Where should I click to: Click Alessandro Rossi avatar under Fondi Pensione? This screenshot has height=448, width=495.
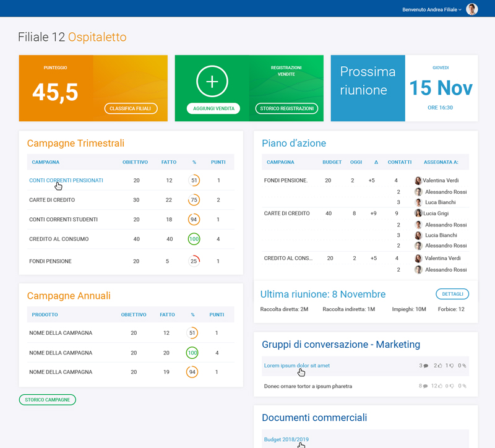[x=418, y=192]
